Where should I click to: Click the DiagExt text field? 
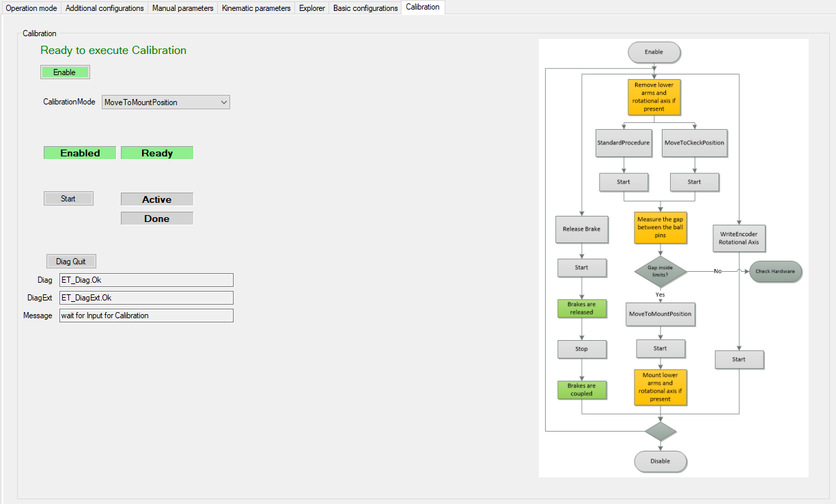[x=146, y=298]
